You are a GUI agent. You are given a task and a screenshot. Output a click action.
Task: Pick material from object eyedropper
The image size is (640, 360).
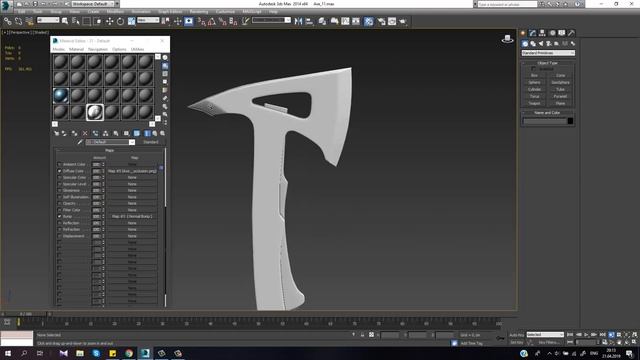[x=80, y=142]
